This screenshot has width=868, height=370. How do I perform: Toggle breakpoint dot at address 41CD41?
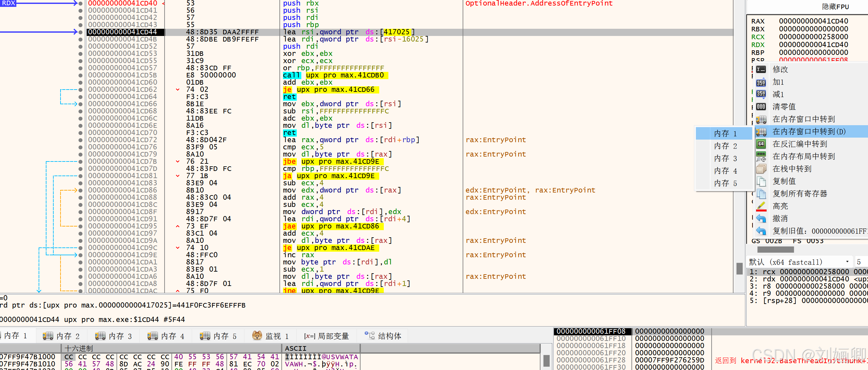point(80,10)
